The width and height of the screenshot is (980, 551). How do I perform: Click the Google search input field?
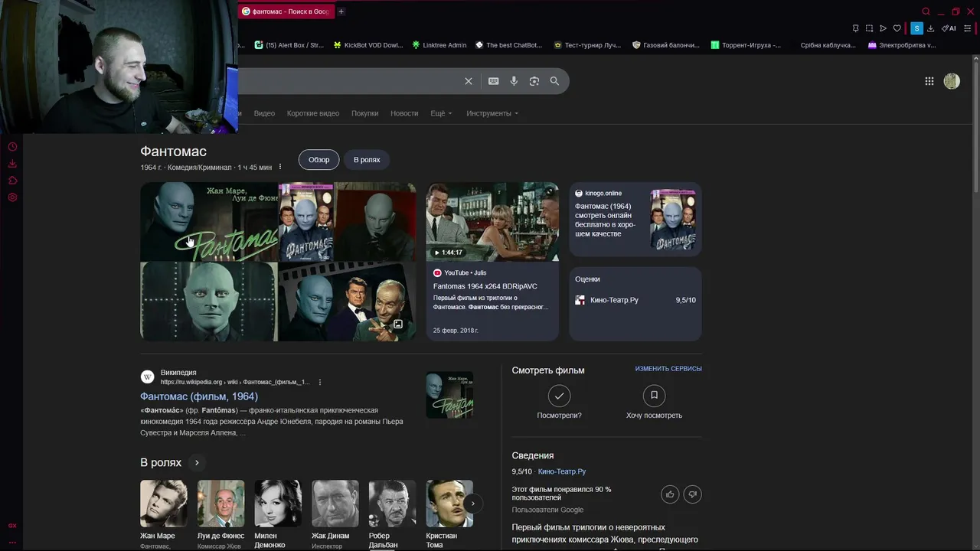click(348, 81)
